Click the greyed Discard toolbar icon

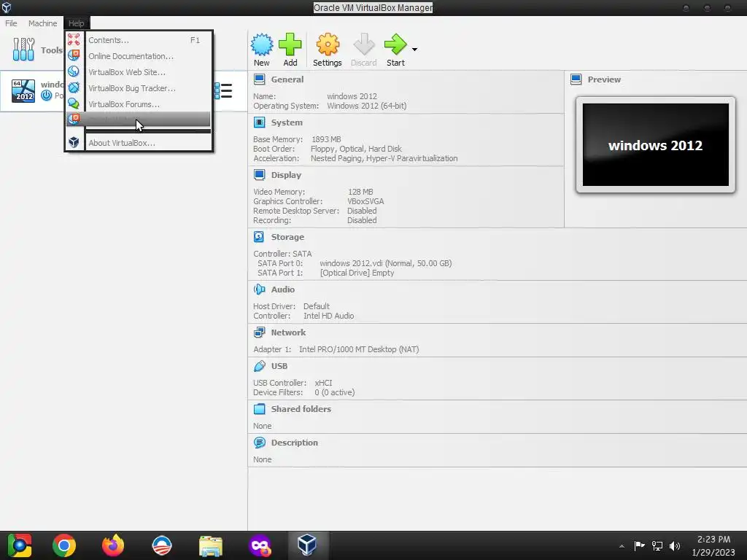(x=364, y=44)
